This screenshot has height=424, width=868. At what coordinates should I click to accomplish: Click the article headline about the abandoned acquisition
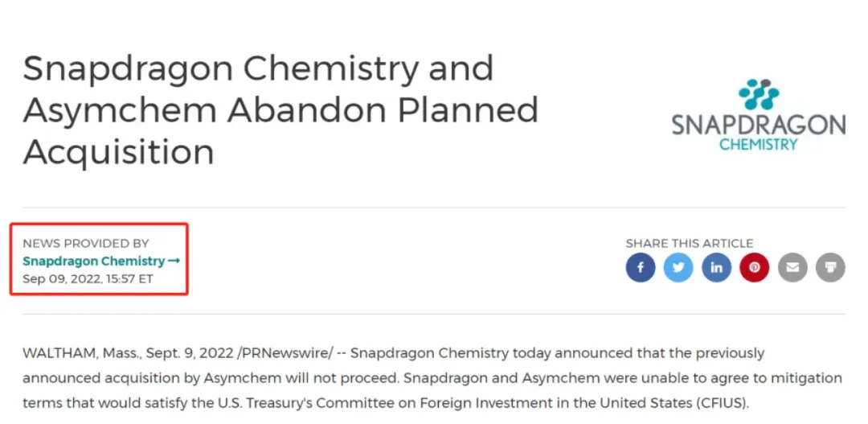click(x=280, y=110)
